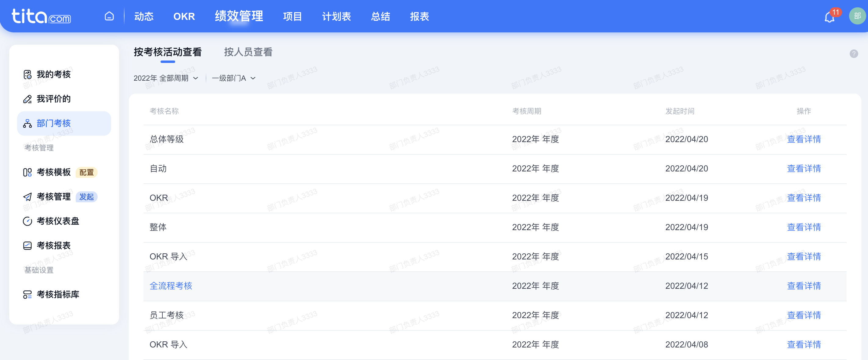This screenshot has height=360, width=868.
Task: Click 查看详情 for OKR 导入 dated 2022/04/15
Action: tap(804, 256)
